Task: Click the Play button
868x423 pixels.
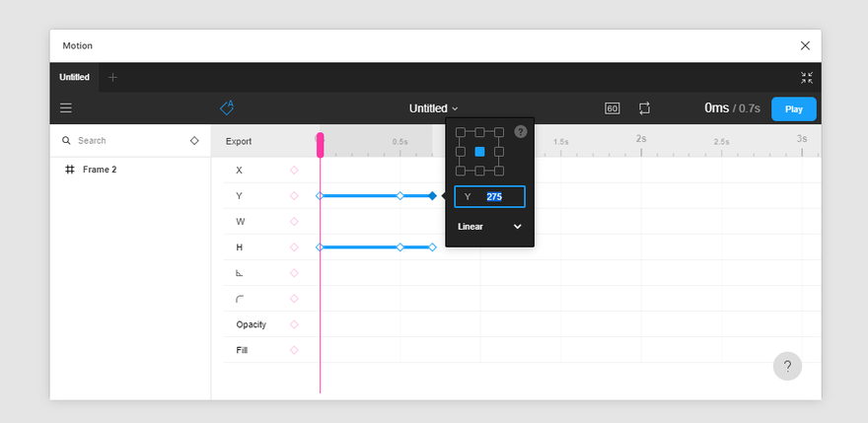Action: click(794, 109)
